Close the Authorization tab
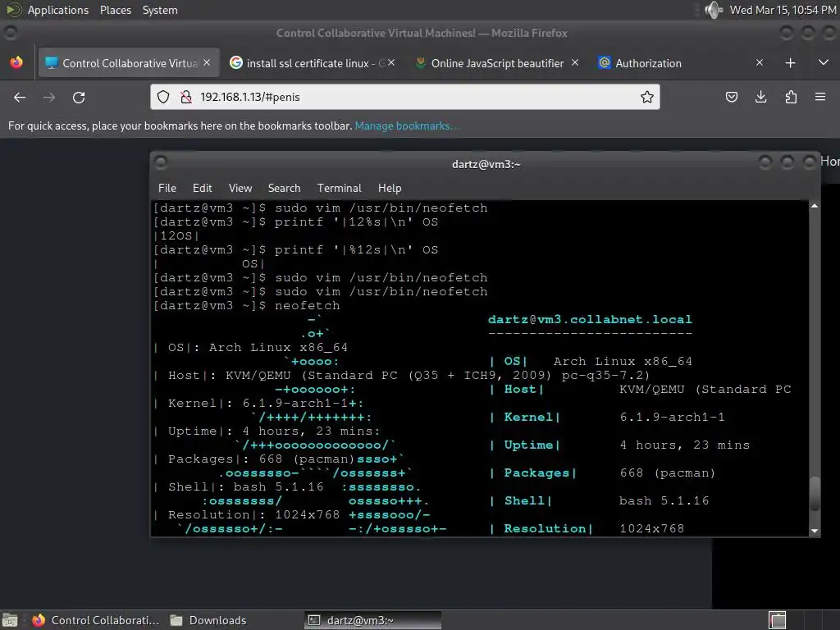Screen dimensions: 840x630 pyautogui.click(x=759, y=62)
